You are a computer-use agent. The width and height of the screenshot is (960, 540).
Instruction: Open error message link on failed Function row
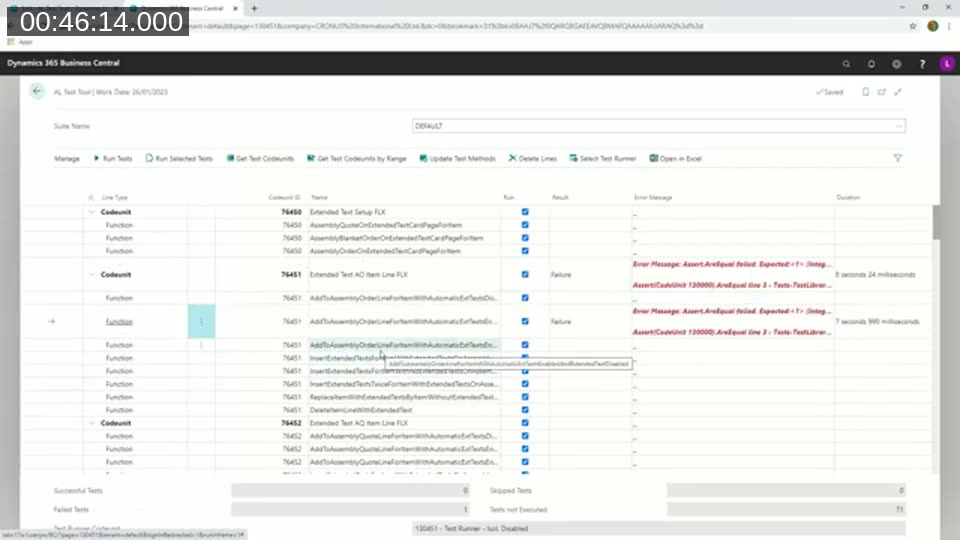pos(732,321)
